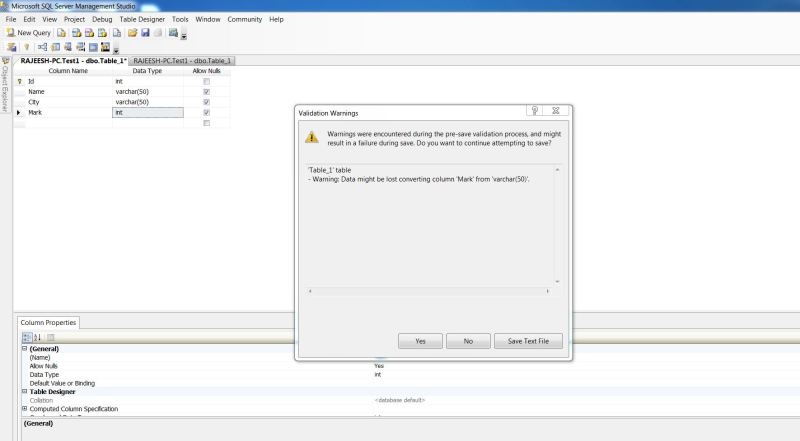Open Manage Check Constraints icon
Viewport: 800px width, 441px height.
click(93, 47)
